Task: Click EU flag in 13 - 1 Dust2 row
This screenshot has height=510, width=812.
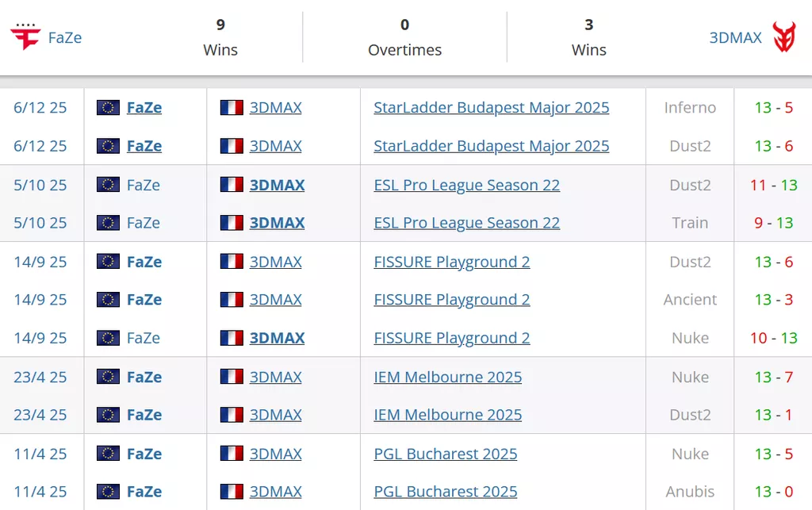Action: coord(108,415)
